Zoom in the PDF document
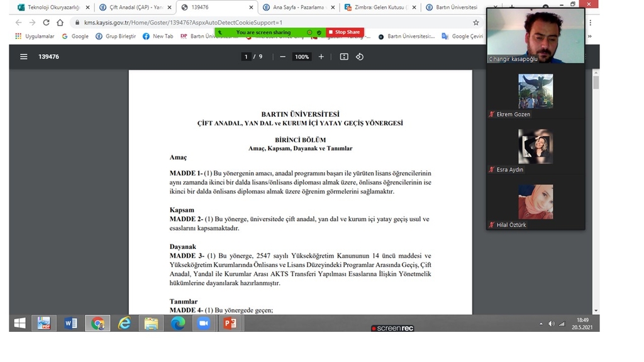644x362 pixels. (x=321, y=57)
